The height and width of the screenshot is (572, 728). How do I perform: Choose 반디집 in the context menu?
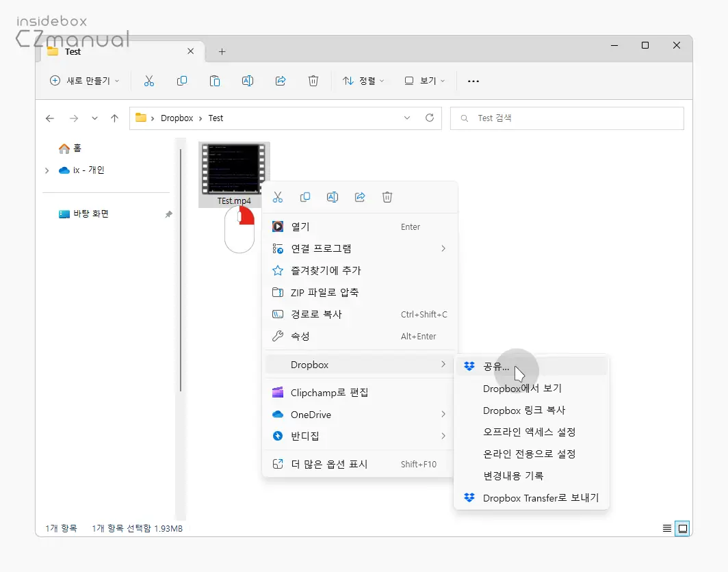(x=360, y=436)
